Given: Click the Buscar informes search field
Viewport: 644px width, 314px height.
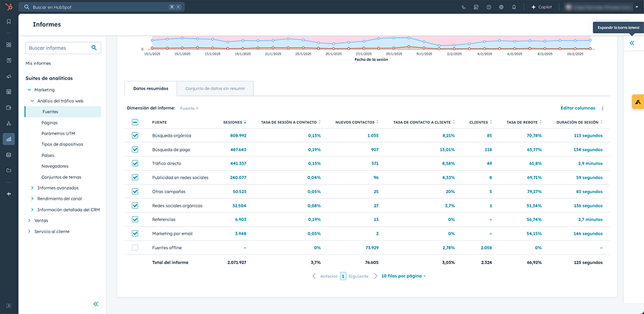Looking at the screenshot, I should pos(59,48).
